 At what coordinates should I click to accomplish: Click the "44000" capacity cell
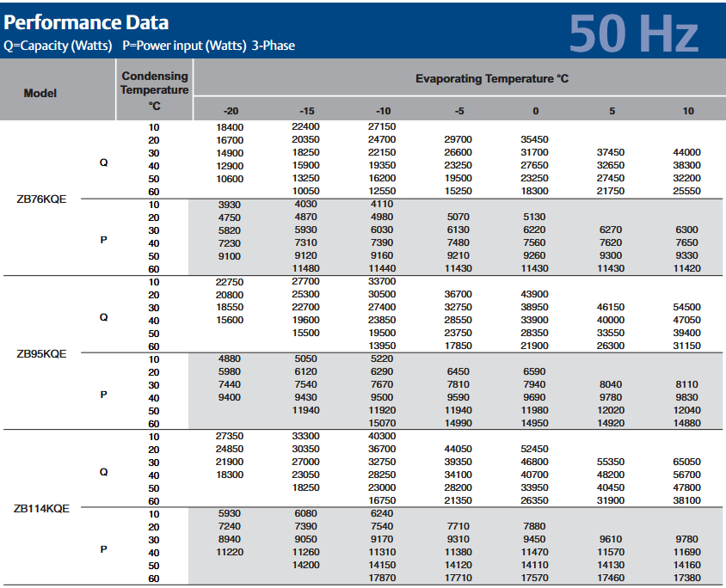pos(686,152)
